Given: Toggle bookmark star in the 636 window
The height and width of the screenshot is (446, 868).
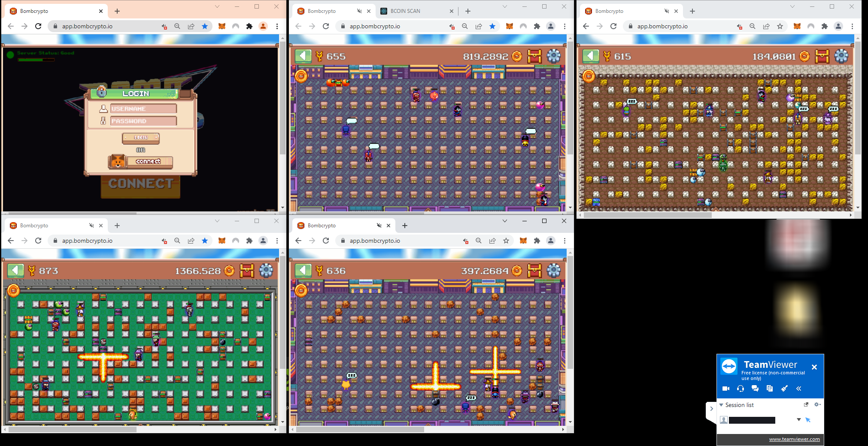Looking at the screenshot, I should pyautogui.click(x=506, y=241).
